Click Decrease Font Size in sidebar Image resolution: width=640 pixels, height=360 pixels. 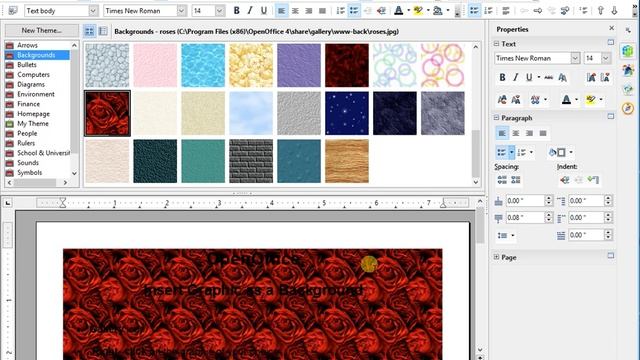coord(605,77)
